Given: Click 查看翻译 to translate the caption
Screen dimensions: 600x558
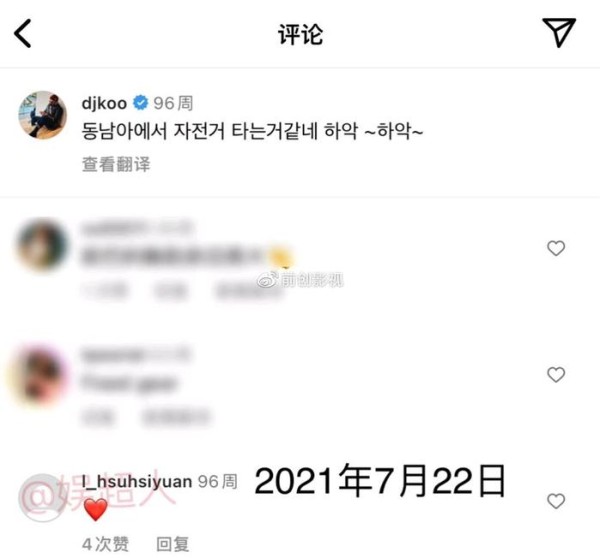Looking at the screenshot, I should [116, 164].
